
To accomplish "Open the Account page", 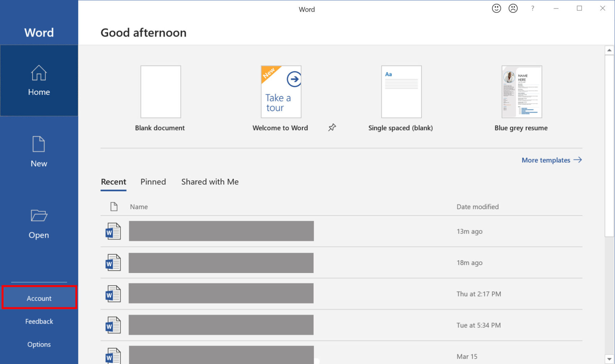I will tap(39, 298).
